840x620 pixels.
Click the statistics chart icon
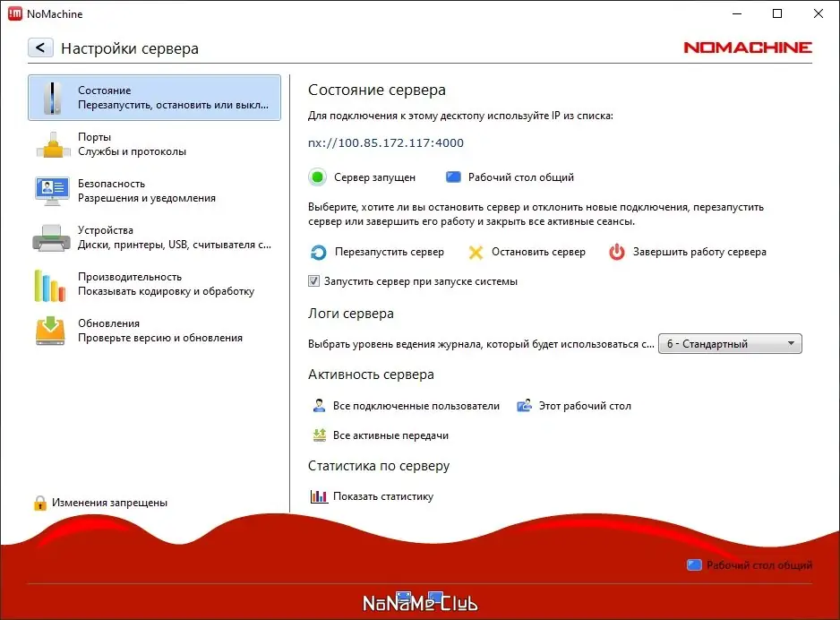coord(319,496)
